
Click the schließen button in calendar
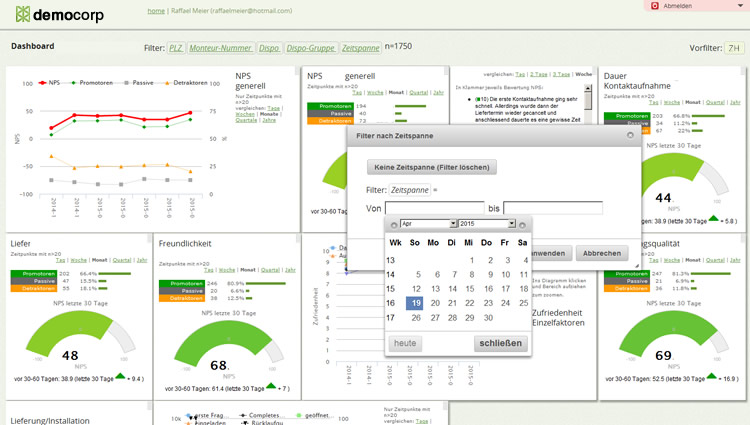coord(499,343)
